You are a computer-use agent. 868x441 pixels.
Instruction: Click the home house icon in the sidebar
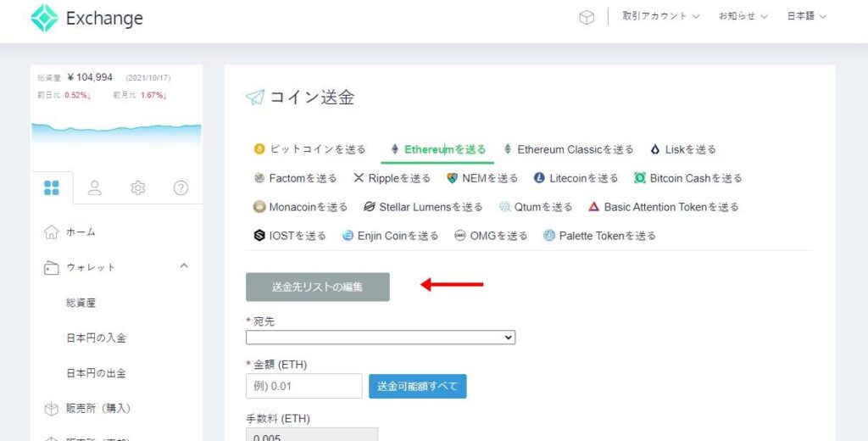(x=51, y=232)
